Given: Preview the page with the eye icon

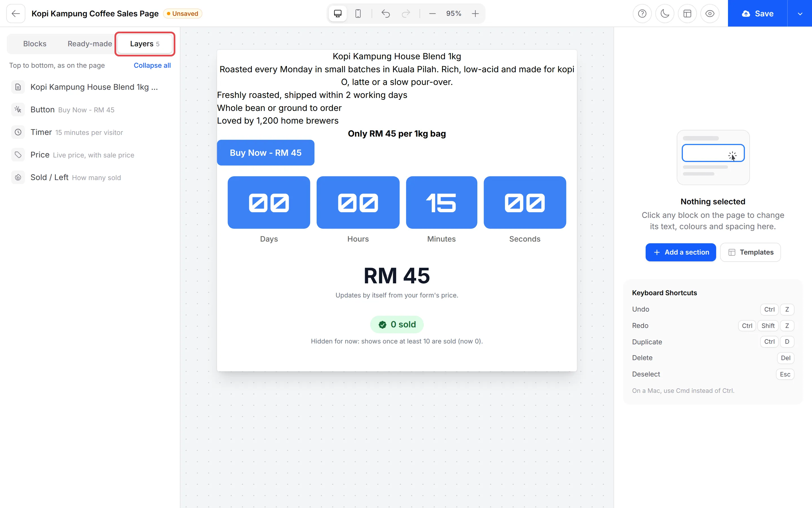Looking at the screenshot, I should coord(710,14).
